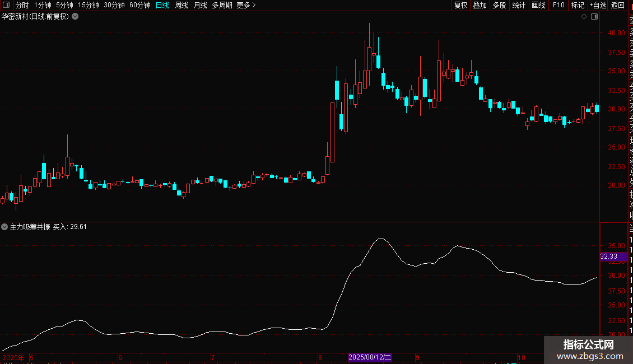Expand the 主力吸筹共振 indicator menu arrow
Screen dimensions: 633x364
(x=4, y=227)
